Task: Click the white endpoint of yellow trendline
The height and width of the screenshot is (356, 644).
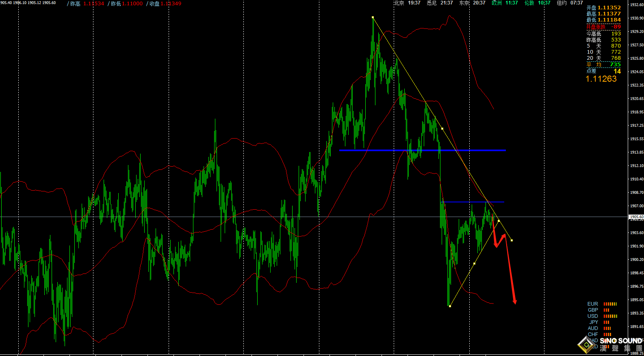Action: (512, 240)
